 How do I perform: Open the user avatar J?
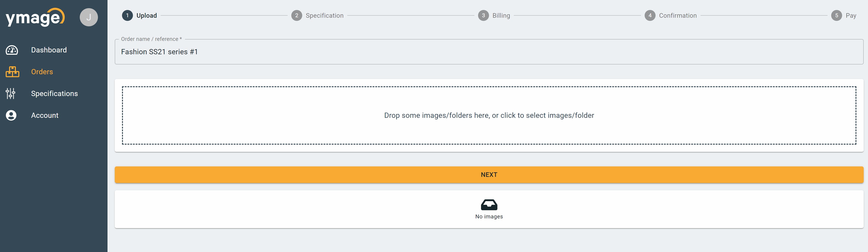click(89, 17)
